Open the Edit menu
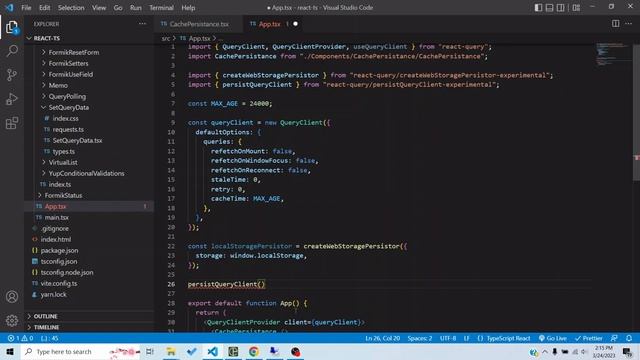This screenshot has height=360, width=640. point(44,7)
